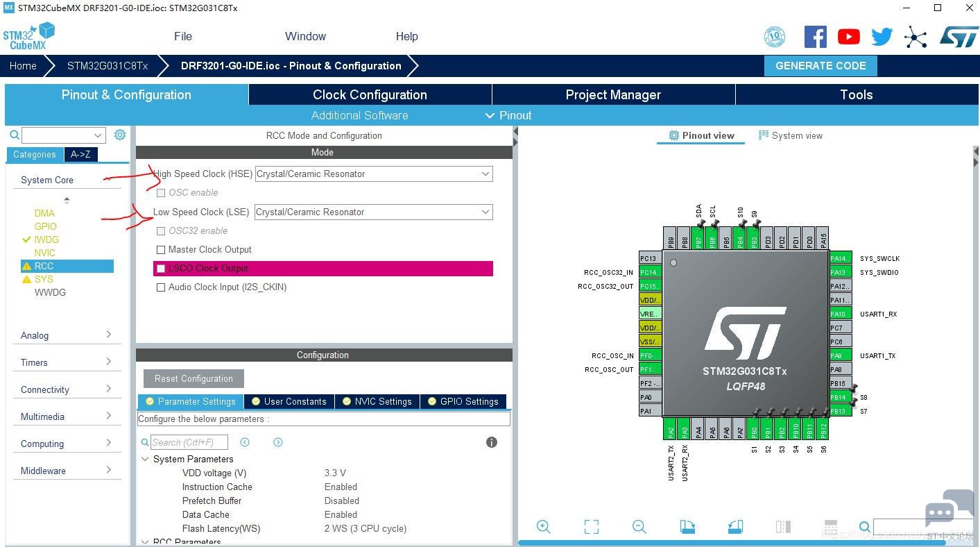Switch to System view
This screenshot has width=980, height=547.
pos(790,135)
